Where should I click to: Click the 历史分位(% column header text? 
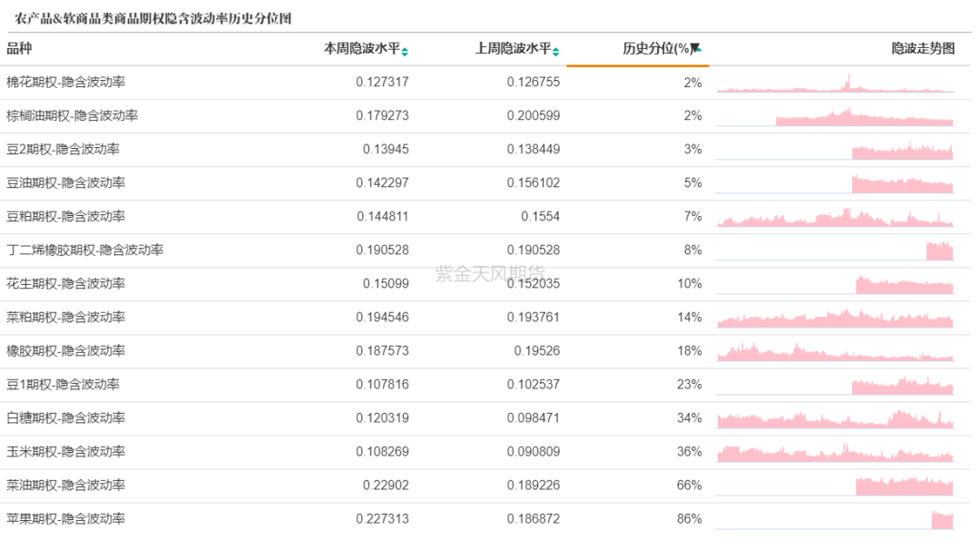click(x=656, y=49)
